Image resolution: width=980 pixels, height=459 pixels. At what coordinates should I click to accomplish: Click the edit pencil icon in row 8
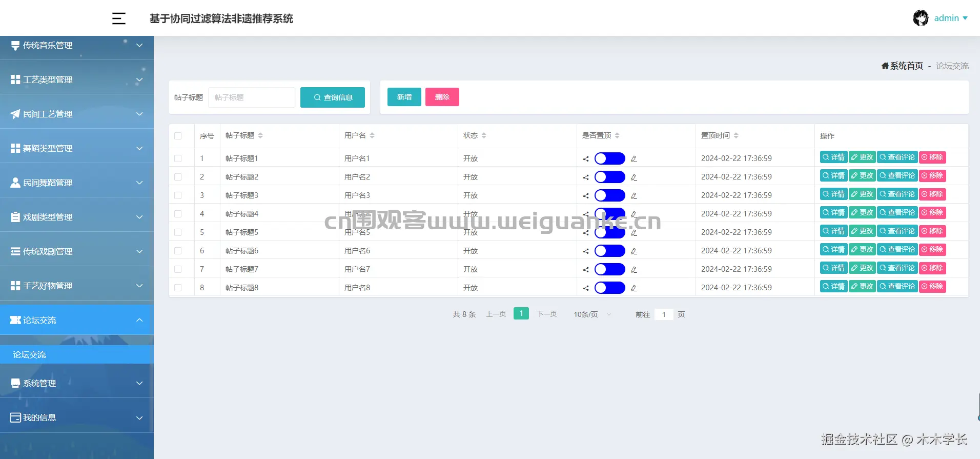(x=634, y=288)
